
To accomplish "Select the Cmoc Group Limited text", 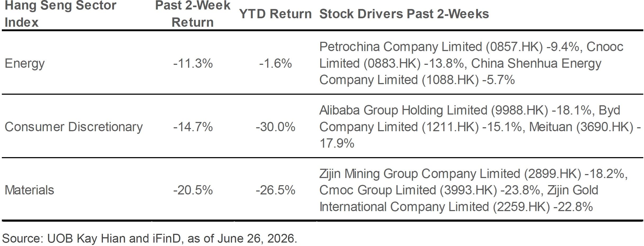I will 378,190.
